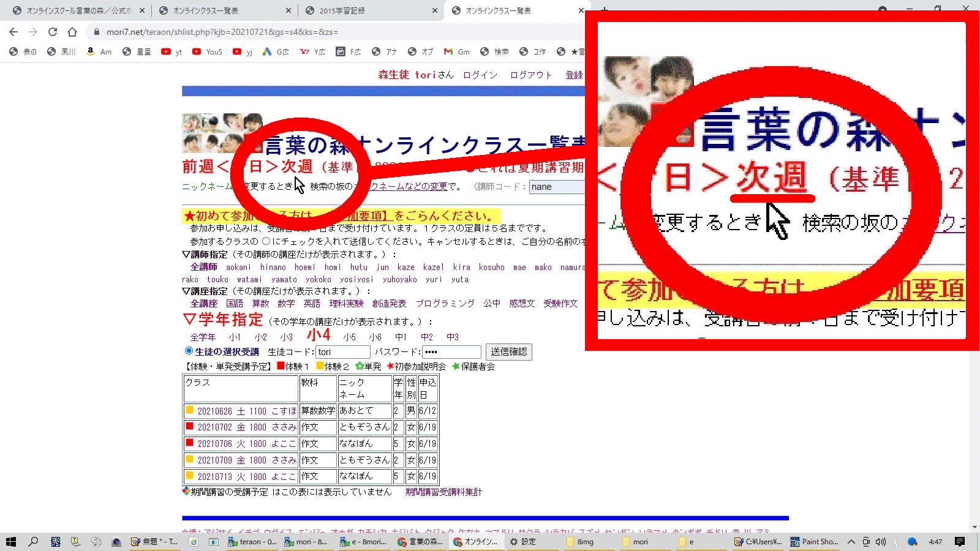Open class 20210706 火 1800 よここ
Viewport: 980px width, 551px height.
[247, 444]
